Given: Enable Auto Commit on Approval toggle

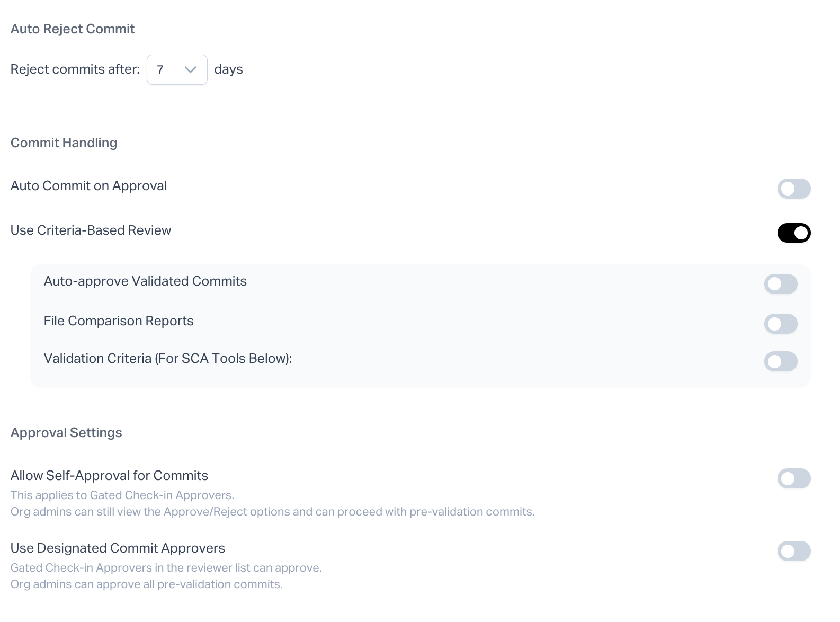Looking at the screenshot, I should pos(793,189).
